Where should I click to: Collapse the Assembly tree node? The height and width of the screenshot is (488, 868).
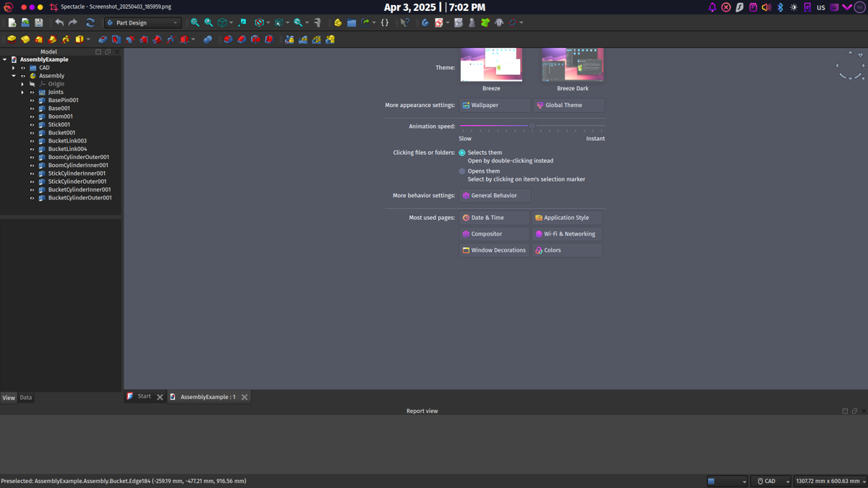coord(14,76)
